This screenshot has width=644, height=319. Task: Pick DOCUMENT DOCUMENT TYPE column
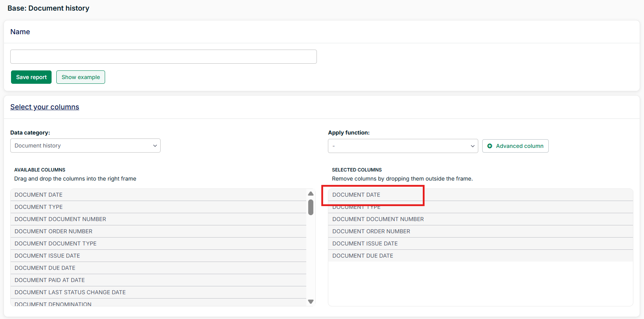point(56,243)
